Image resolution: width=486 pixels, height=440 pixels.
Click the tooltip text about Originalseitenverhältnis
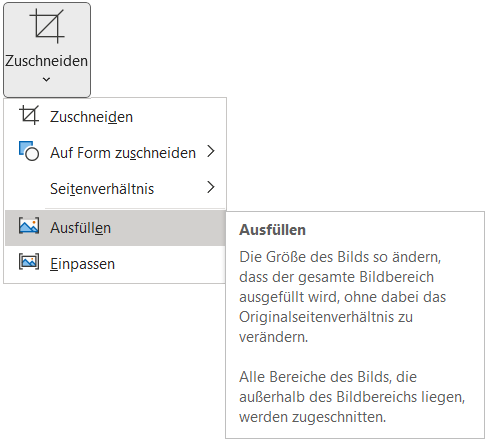click(x=342, y=297)
